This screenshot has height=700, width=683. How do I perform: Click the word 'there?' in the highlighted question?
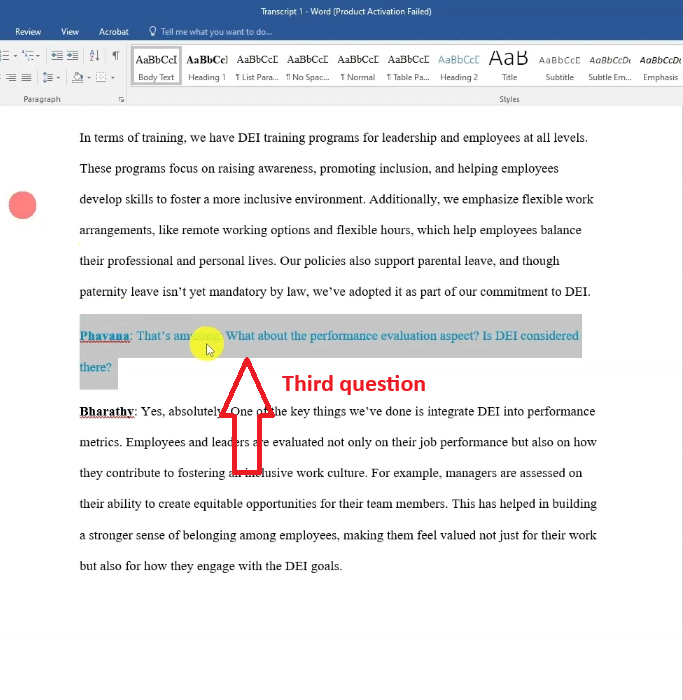pos(96,367)
